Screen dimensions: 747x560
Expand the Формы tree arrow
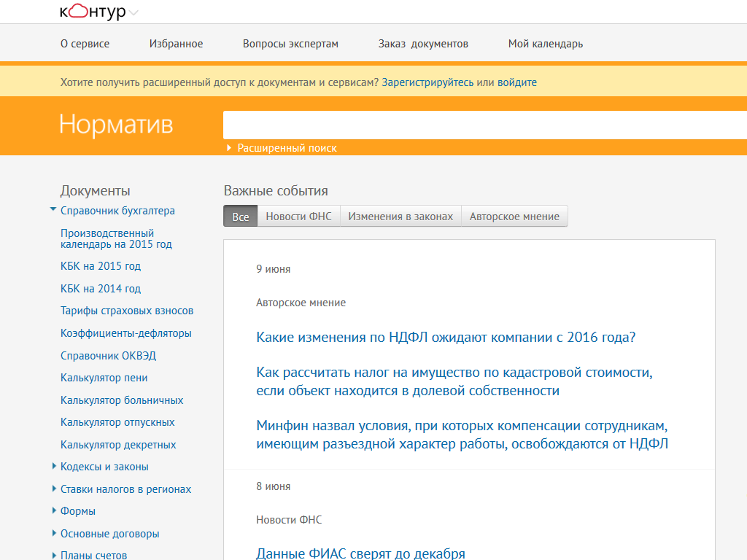54,510
